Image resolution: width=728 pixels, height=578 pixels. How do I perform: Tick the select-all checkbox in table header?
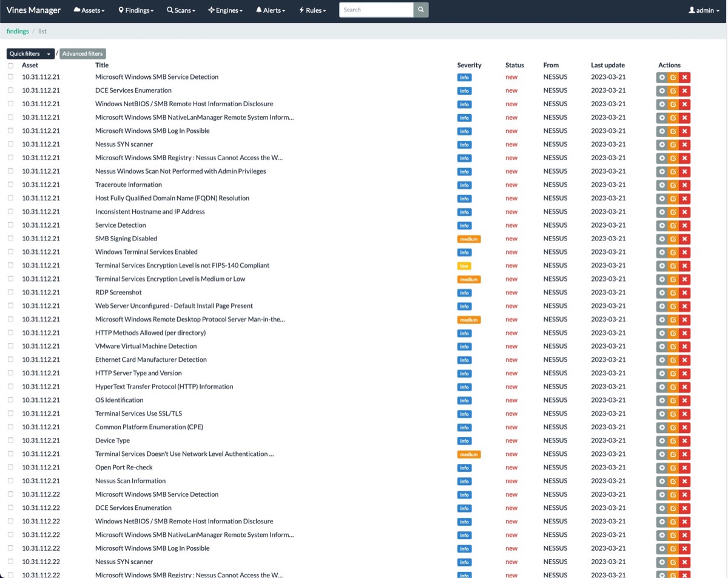[x=10, y=66]
